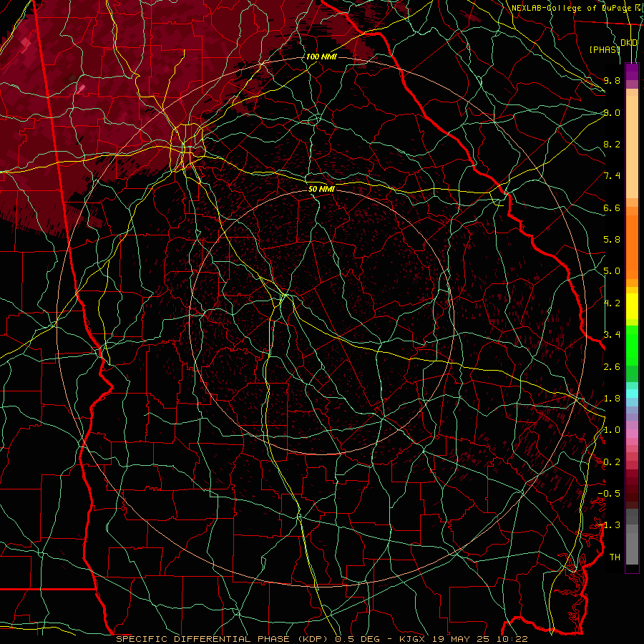Pick the pink swatch on the color bar
644x644 pixels.
(x=632, y=434)
